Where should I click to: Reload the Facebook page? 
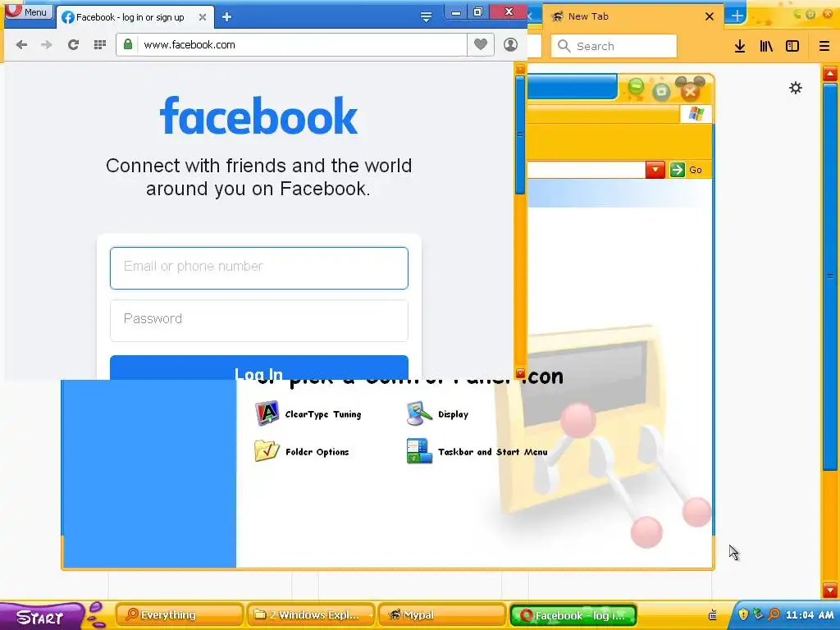73,45
